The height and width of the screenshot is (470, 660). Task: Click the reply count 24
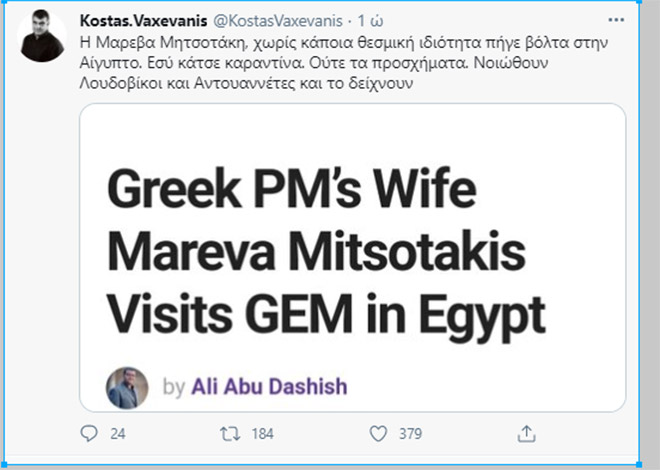(x=117, y=434)
